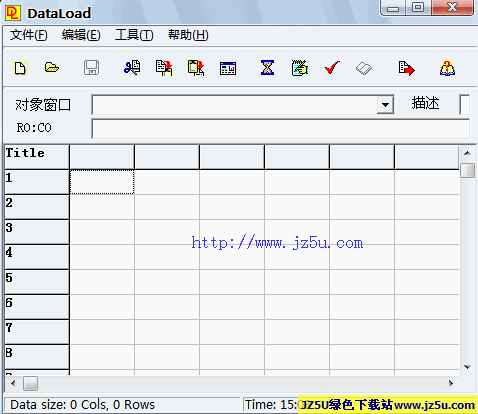This screenshot has width=478, height=414.
Task: Click the Time status bar entry
Action: [x=272, y=405]
